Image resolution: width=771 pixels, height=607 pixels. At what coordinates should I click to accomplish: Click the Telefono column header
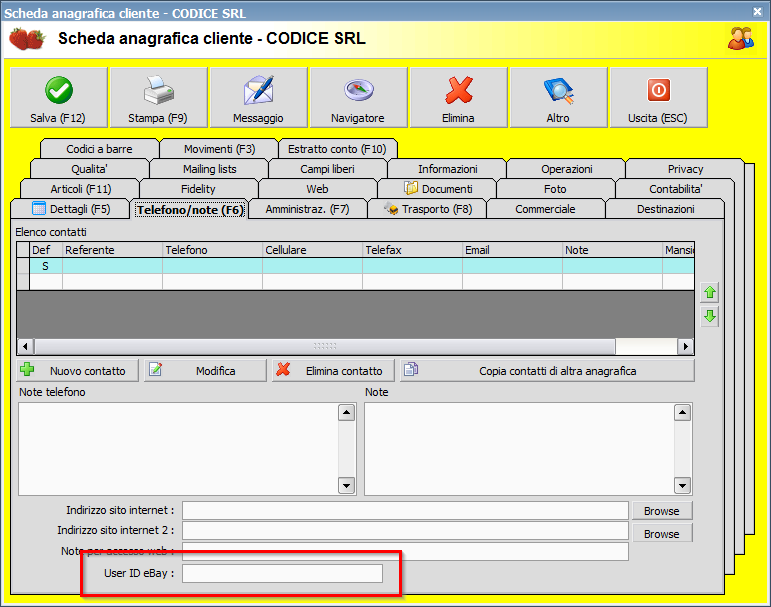point(212,250)
